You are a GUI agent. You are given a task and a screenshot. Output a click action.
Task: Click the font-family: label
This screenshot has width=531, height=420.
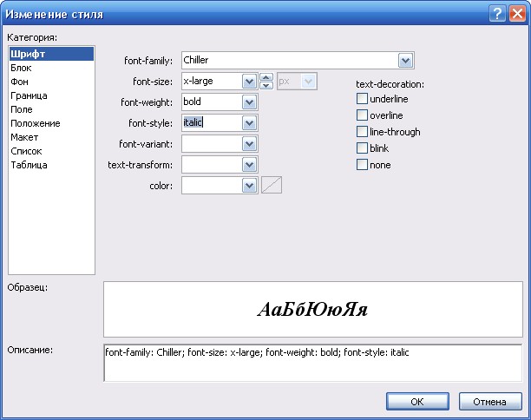click(148, 61)
